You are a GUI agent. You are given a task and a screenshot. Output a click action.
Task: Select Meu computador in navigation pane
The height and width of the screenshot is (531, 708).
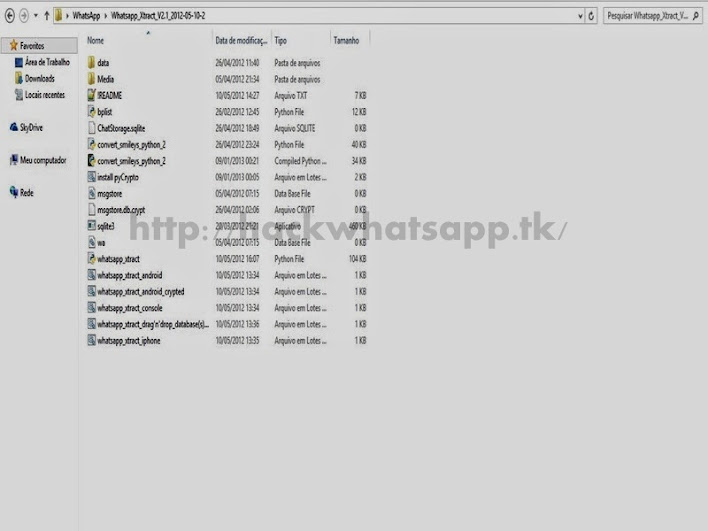coord(38,160)
